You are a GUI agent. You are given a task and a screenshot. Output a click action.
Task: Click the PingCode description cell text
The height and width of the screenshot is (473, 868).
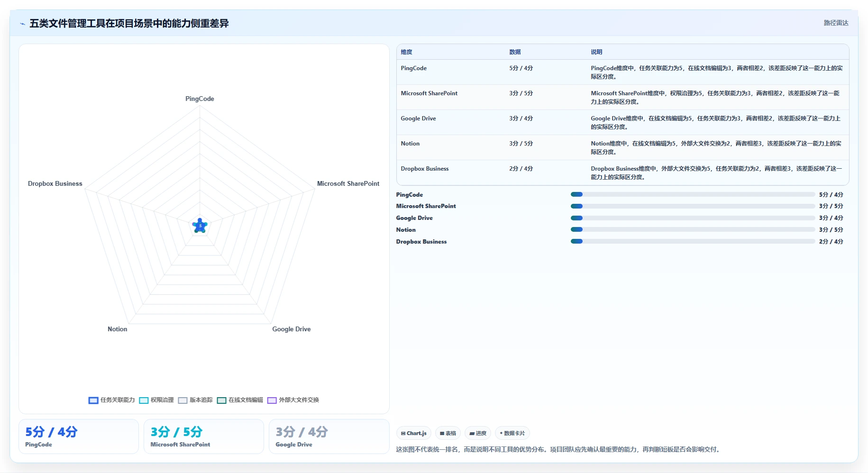coord(716,73)
